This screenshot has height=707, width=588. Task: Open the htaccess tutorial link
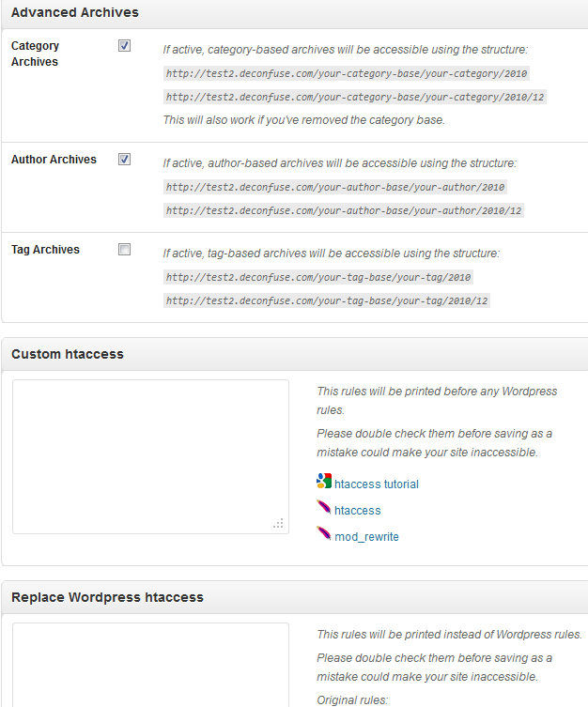377,484
